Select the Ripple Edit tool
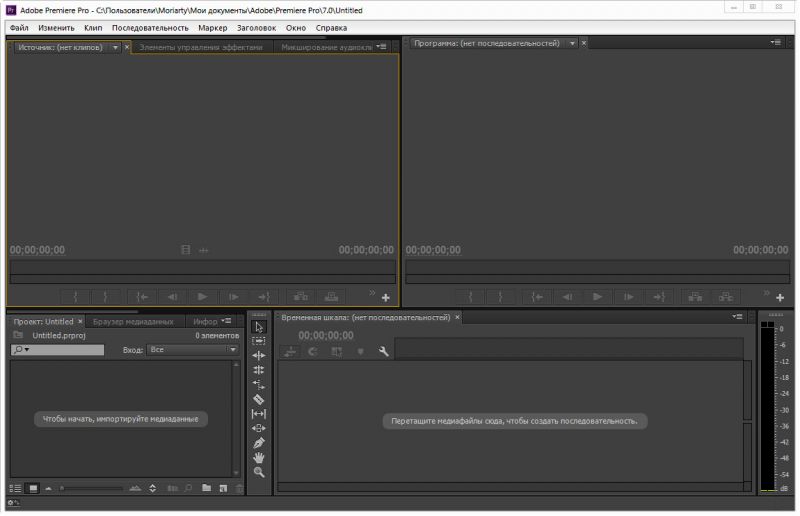Image resolution: width=800 pixels, height=516 pixels. click(259, 356)
